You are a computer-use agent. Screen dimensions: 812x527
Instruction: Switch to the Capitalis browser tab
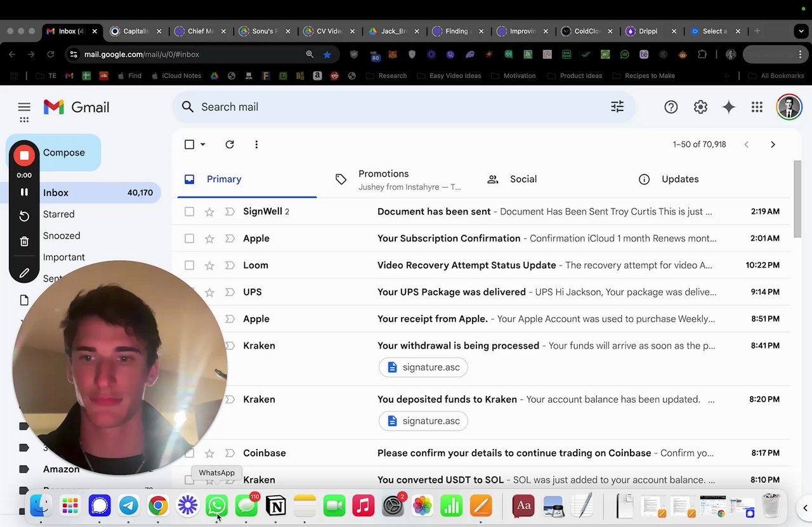coord(136,31)
